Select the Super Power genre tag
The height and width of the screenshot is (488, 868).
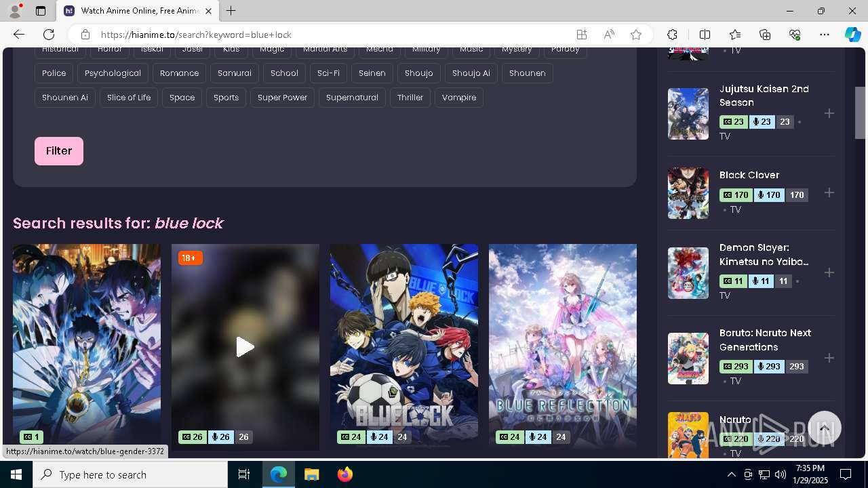click(282, 98)
